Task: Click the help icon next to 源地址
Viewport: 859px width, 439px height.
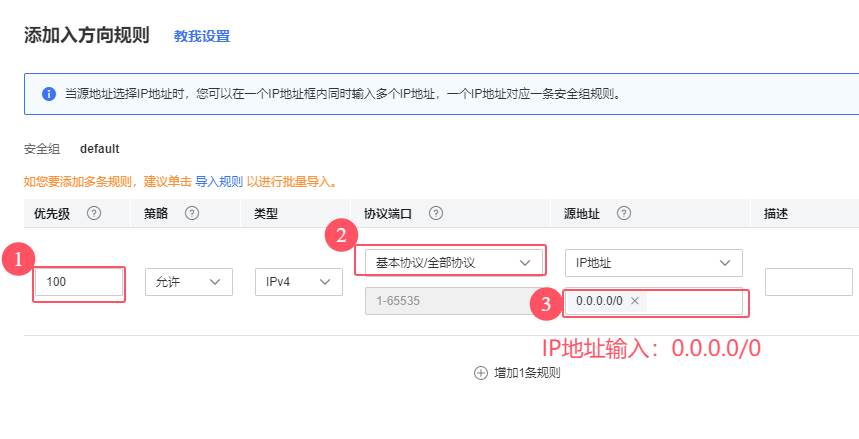Action: pyautogui.click(x=624, y=213)
